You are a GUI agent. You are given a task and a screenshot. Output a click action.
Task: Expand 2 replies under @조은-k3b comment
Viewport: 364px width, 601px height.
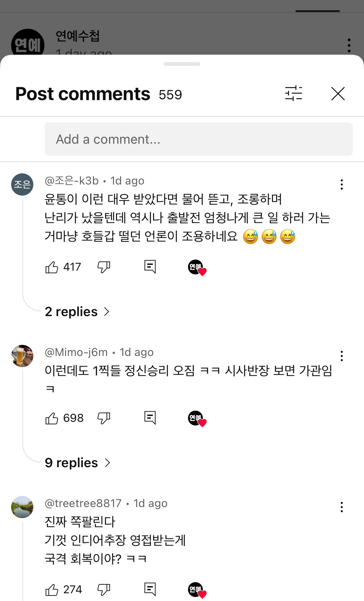(77, 311)
